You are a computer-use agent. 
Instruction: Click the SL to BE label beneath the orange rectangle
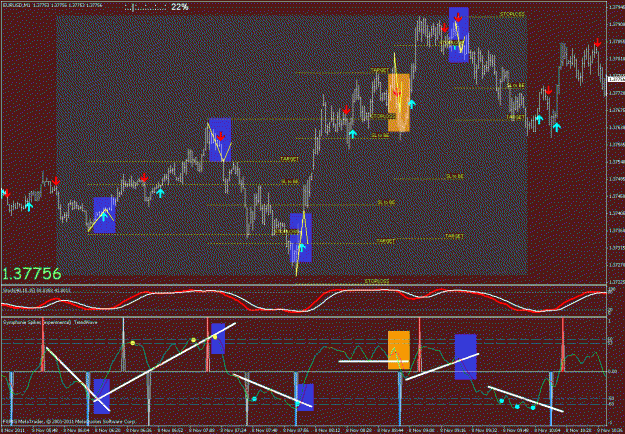(x=380, y=136)
